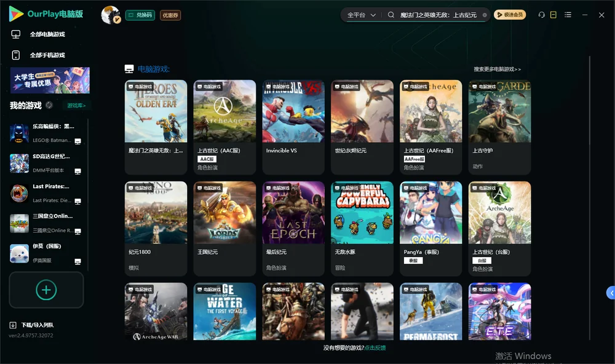Open the 游戏库> link
Viewport: 615px width, 364px height.
click(x=76, y=106)
